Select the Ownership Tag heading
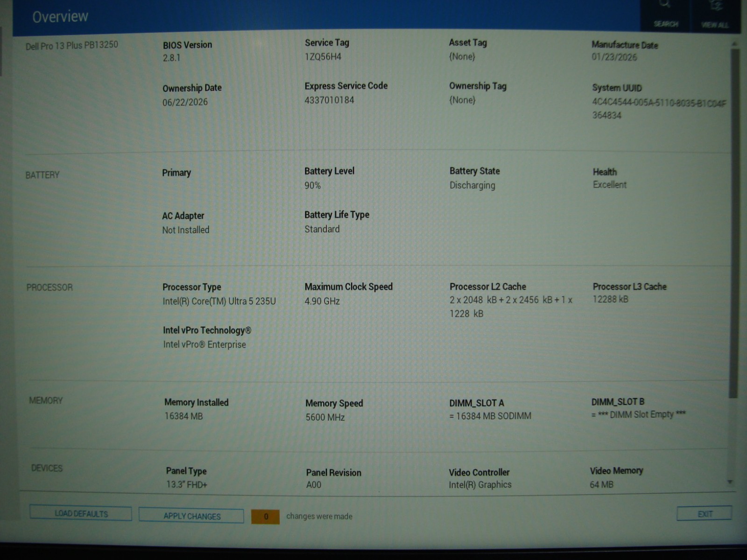 coord(478,86)
